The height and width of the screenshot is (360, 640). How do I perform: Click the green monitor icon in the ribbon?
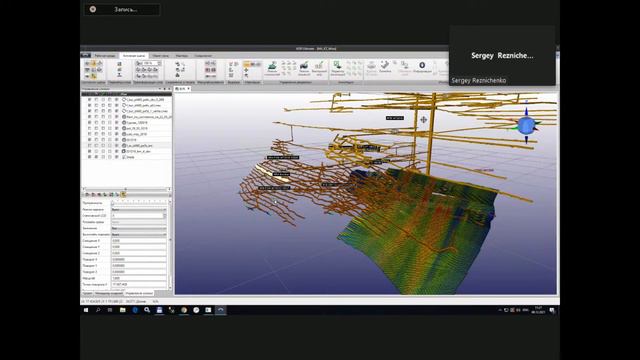click(337, 65)
